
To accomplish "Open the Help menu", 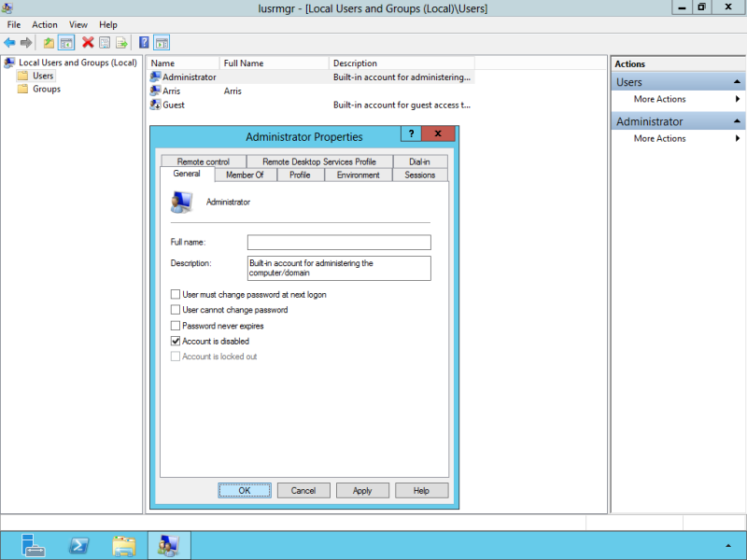I will pyautogui.click(x=108, y=25).
